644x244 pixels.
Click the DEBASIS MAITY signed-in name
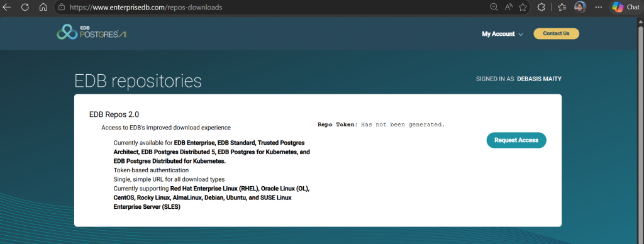[539, 79]
